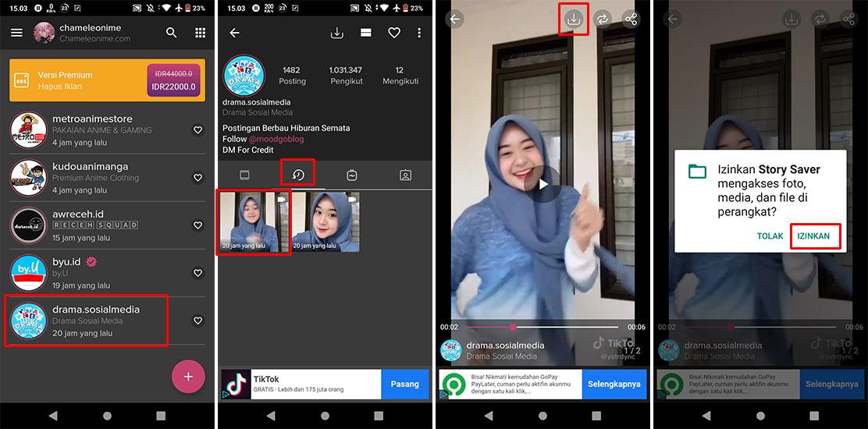Toggle the heart next to awreceh.id
The height and width of the screenshot is (429, 868).
click(197, 225)
